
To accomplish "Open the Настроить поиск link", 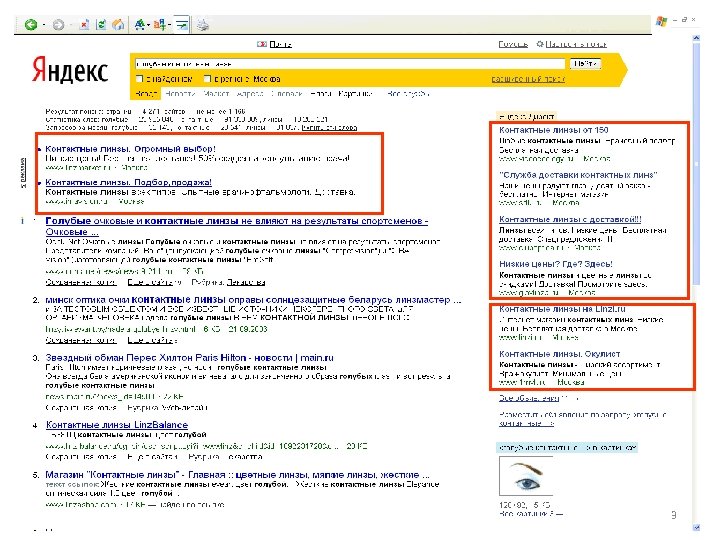I will [x=576, y=44].
